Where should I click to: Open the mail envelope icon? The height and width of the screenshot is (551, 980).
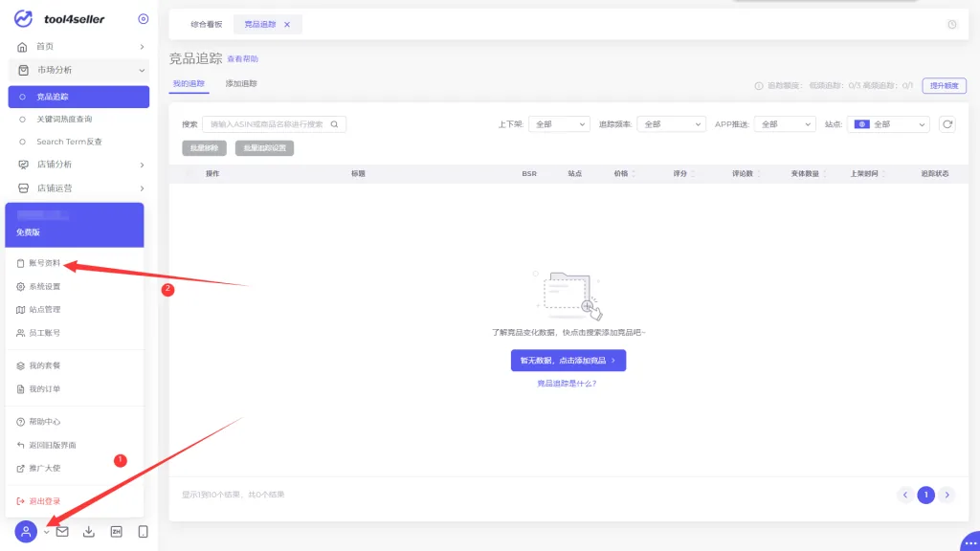(62, 532)
